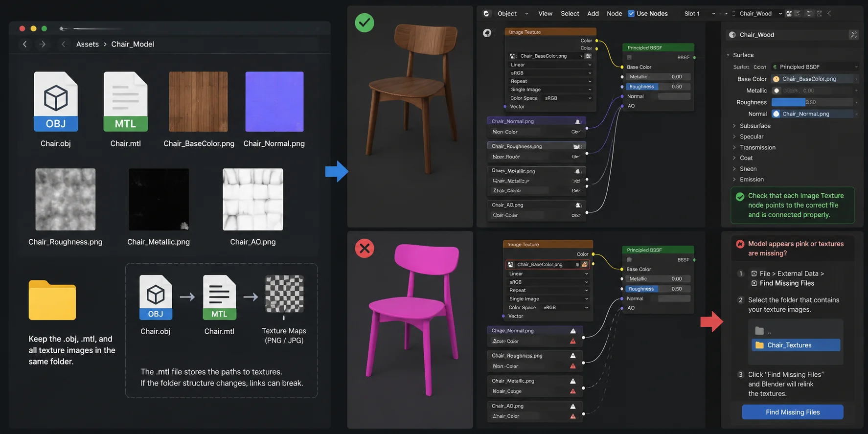
Task: Click warning triangle on missing Normal.png node
Action: pyautogui.click(x=573, y=331)
